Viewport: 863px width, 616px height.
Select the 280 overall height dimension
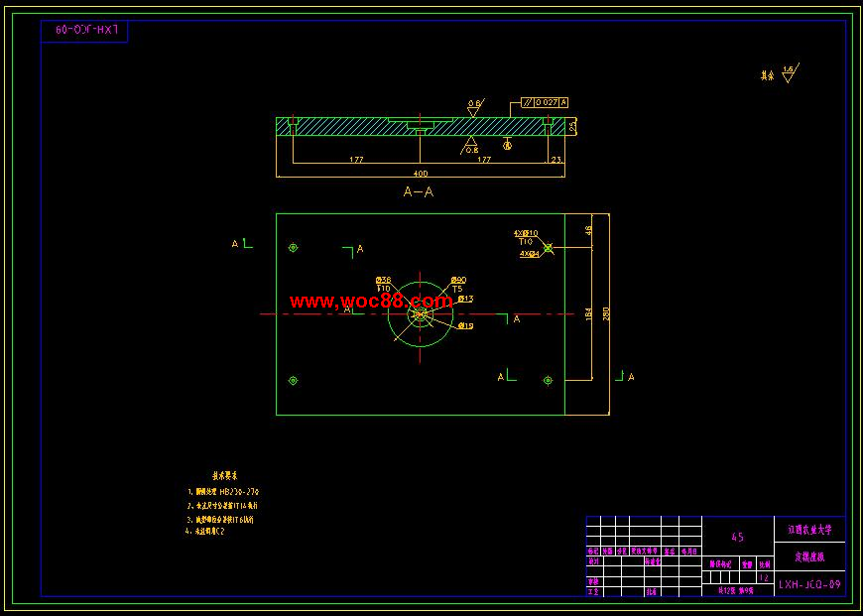[605, 314]
